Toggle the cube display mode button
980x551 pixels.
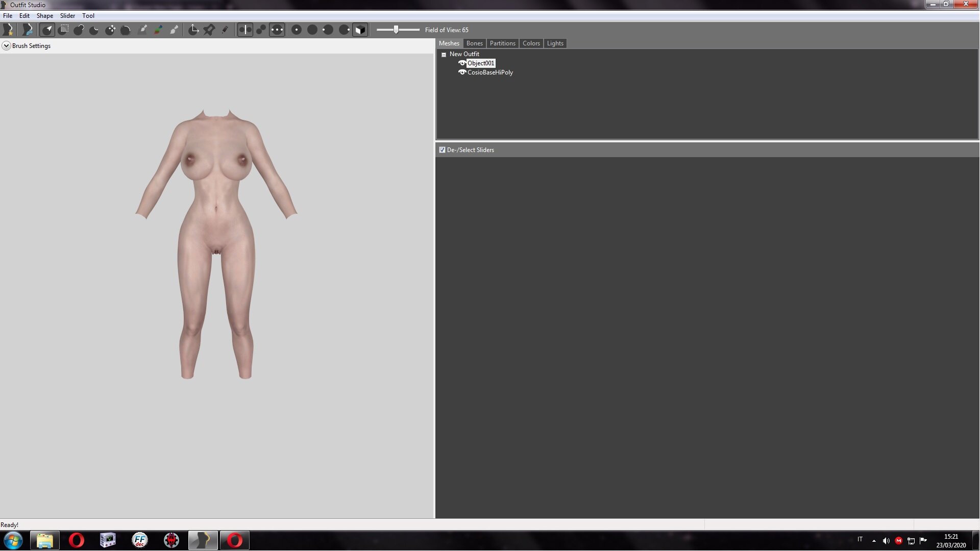tap(360, 30)
